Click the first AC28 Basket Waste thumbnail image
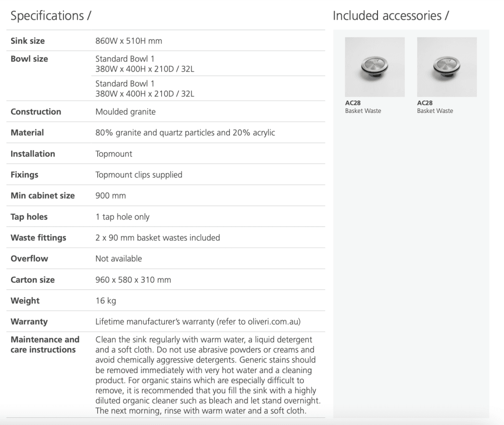This screenshot has width=504, height=425. [374, 67]
